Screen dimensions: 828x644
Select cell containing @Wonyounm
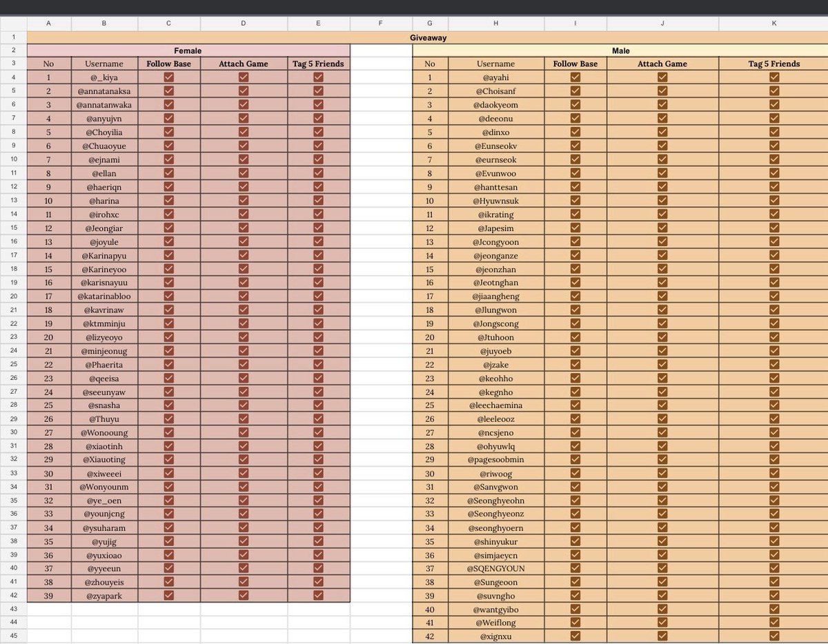[x=104, y=487]
